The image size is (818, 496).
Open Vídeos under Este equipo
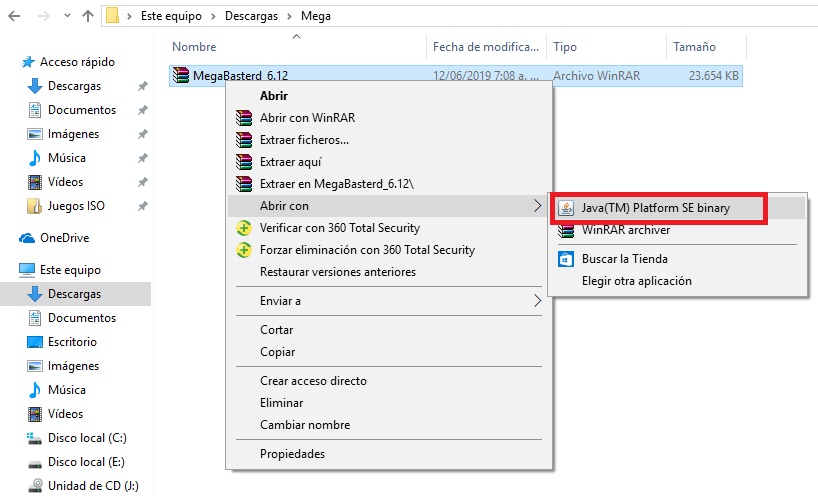coord(65,414)
